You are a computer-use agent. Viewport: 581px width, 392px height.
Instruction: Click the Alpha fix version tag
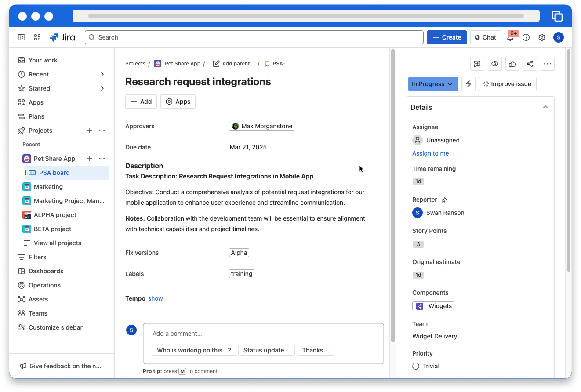239,253
